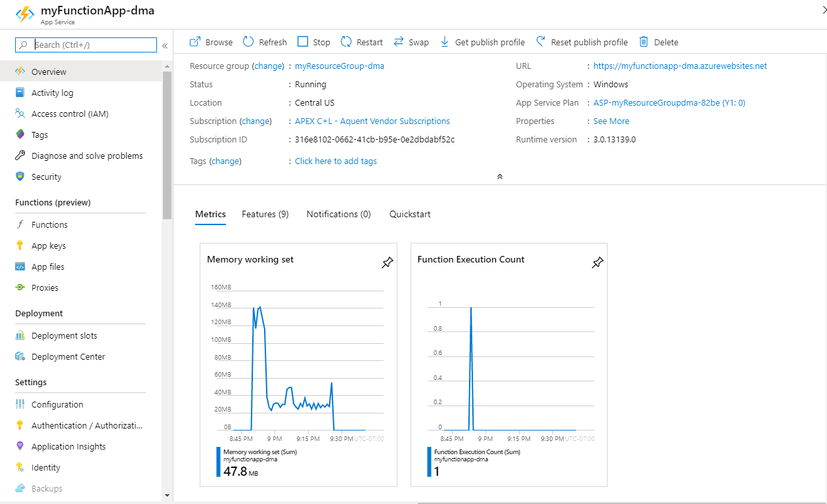Switch to the Features (9) tab
The height and width of the screenshot is (504, 827).
[265, 215]
